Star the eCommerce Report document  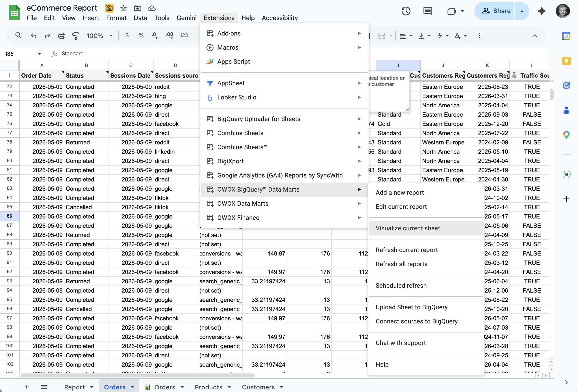tap(123, 8)
